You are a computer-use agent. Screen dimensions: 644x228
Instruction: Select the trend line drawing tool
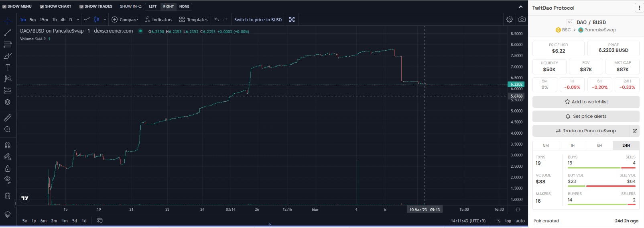pyautogui.click(x=8, y=33)
